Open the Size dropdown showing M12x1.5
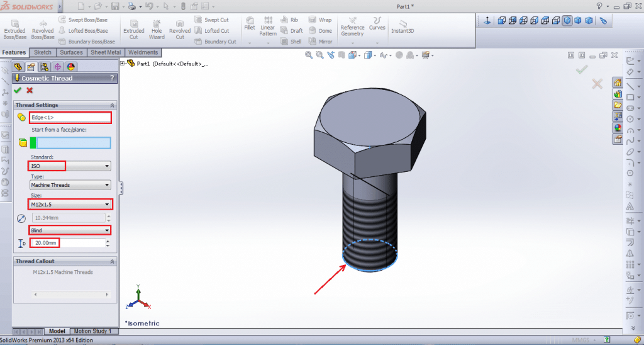The height and width of the screenshot is (345, 644). (70, 204)
